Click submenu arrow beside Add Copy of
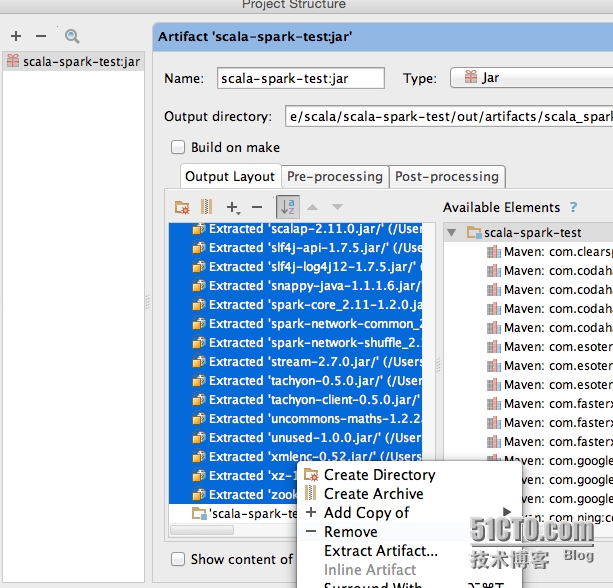 point(507,511)
